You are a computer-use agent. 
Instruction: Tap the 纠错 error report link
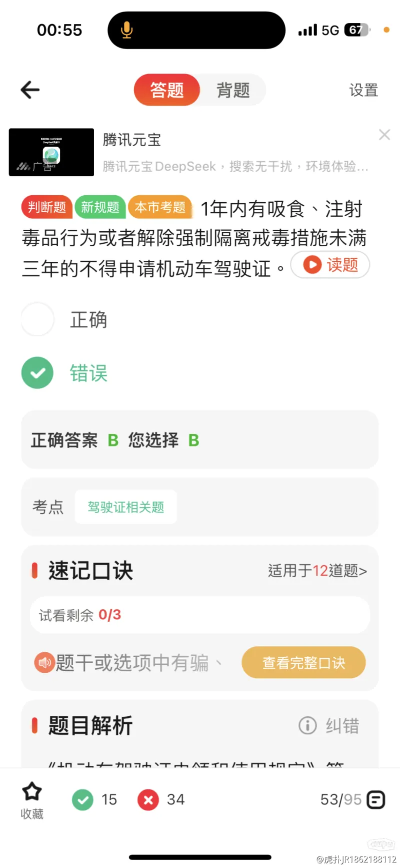click(342, 725)
